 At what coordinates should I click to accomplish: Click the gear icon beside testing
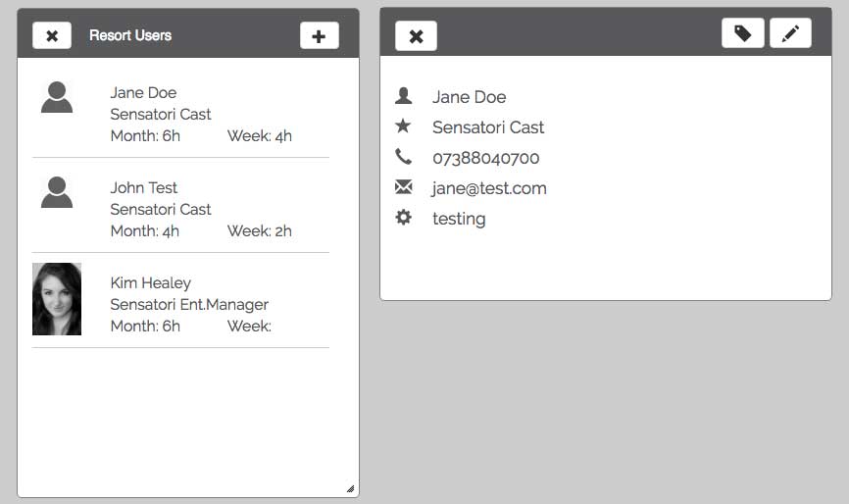tap(403, 217)
